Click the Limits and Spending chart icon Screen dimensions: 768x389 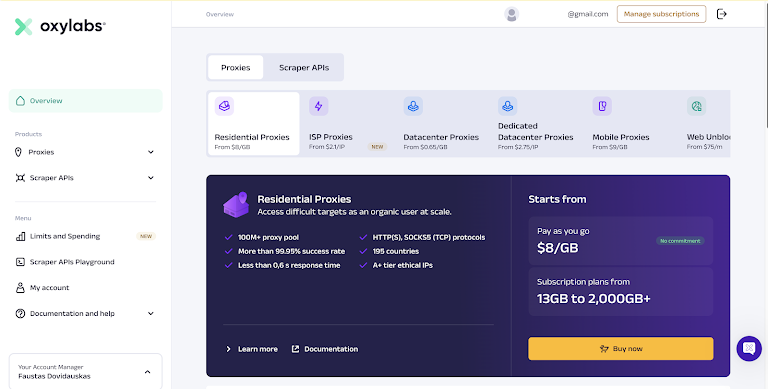tap(20, 236)
